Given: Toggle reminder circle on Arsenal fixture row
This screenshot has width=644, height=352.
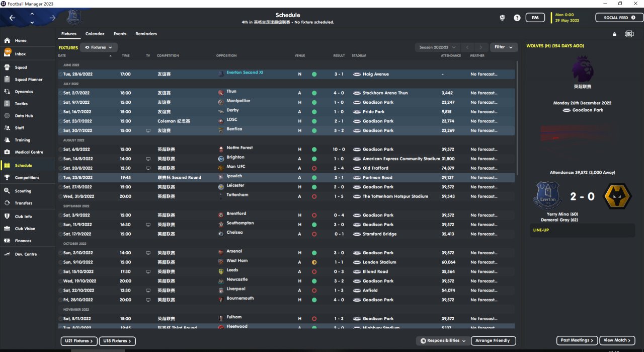Looking at the screenshot, I should click(x=60, y=253).
